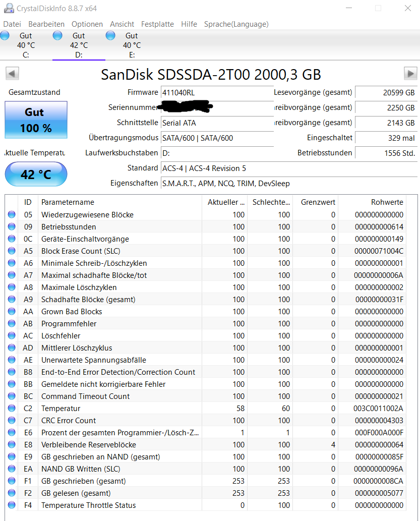Click status icon for Verbleibende Reserveblöcke row
The width and height of the screenshot is (420, 521).
pyautogui.click(x=12, y=444)
